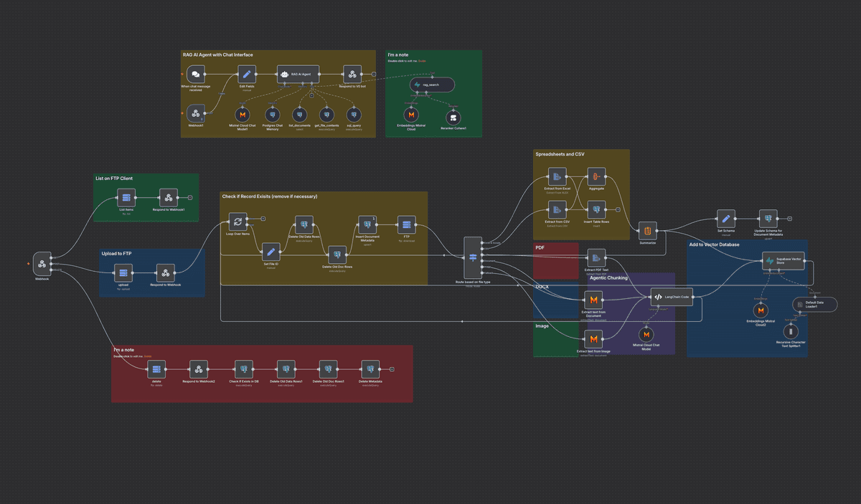Open the Guide link inside the green note
The image size is (861, 504).
[423, 62]
